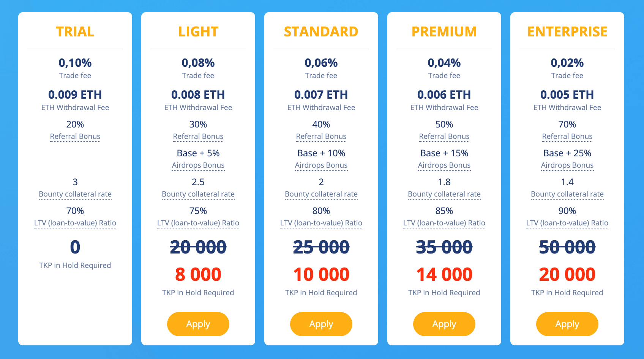Image resolution: width=644 pixels, height=359 pixels.
Task: Select the PREMIUM plan heading
Action: pos(444,31)
